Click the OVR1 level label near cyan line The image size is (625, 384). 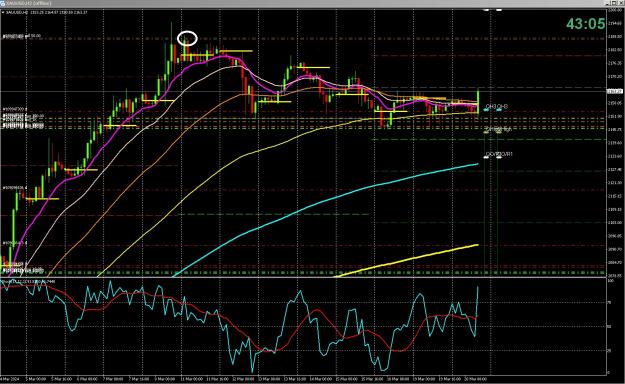(x=499, y=154)
